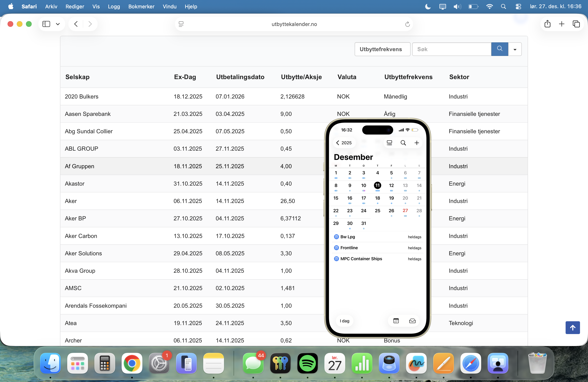588x382 pixels.
Task: Toggle the Safari sidebar
Action: tap(46, 24)
